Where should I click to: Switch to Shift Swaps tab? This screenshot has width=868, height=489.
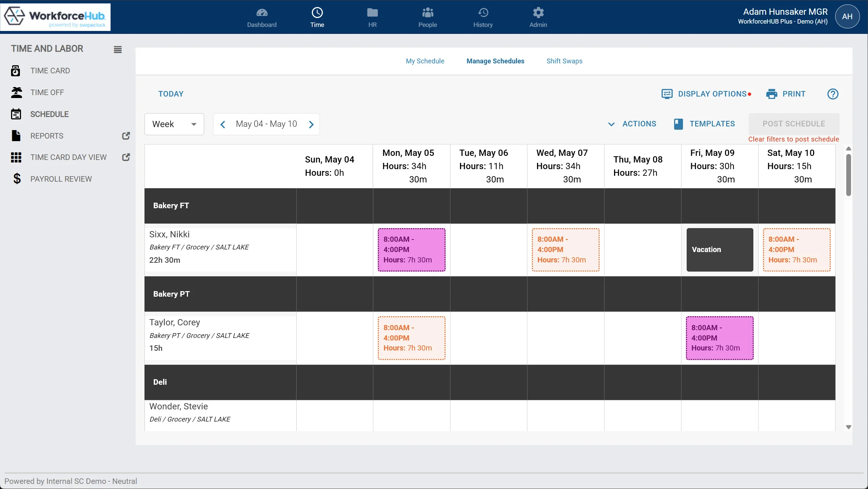coord(564,61)
